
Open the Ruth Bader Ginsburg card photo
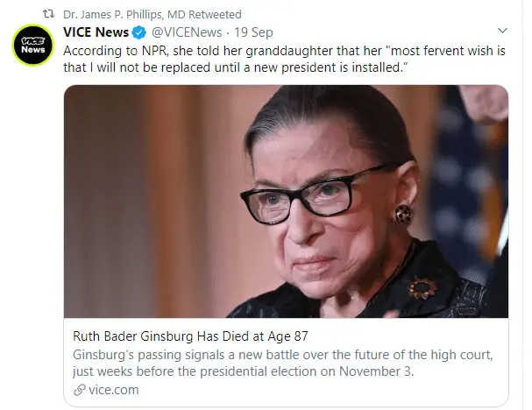click(x=286, y=201)
